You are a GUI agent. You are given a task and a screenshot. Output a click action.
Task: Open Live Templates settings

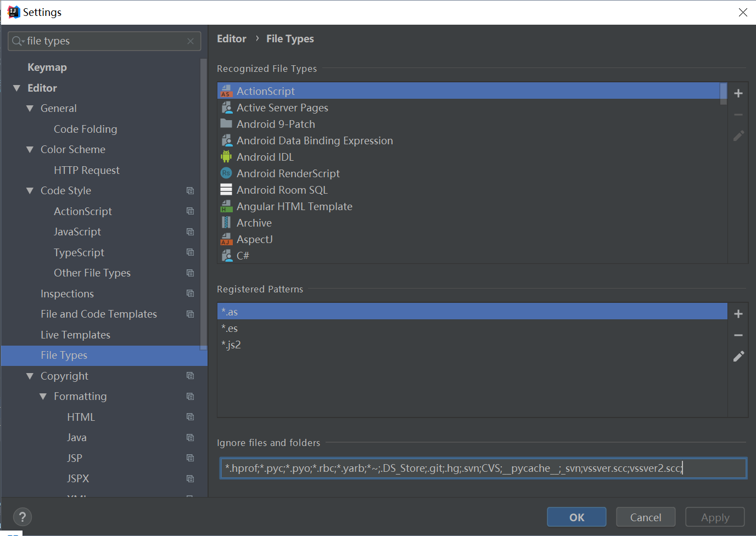[x=75, y=335]
